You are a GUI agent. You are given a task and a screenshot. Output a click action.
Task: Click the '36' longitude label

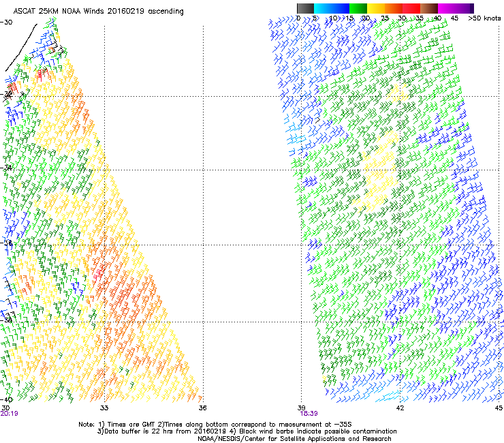(202, 408)
